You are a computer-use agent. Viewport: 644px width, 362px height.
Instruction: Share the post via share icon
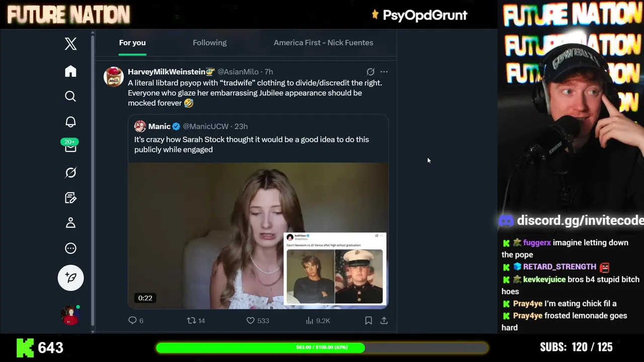pyautogui.click(x=384, y=320)
